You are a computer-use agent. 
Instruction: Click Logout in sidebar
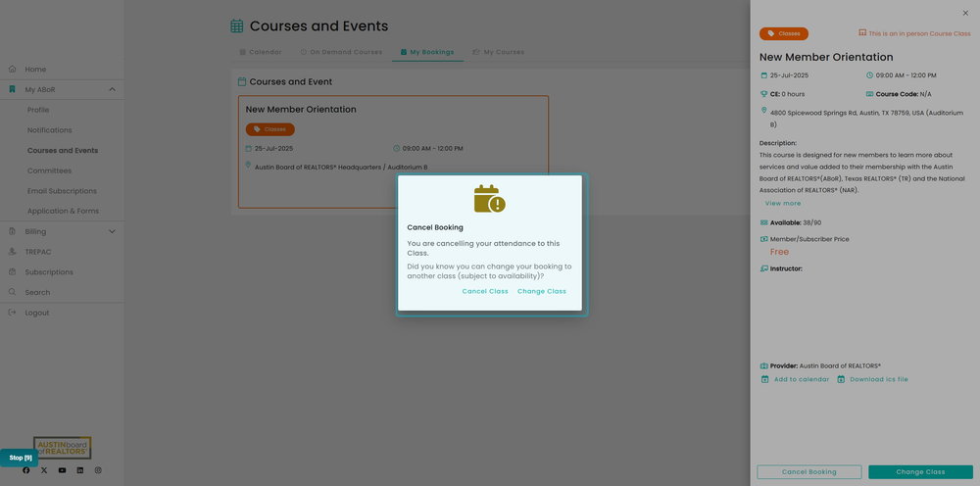pyautogui.click(x=37, y=313)
